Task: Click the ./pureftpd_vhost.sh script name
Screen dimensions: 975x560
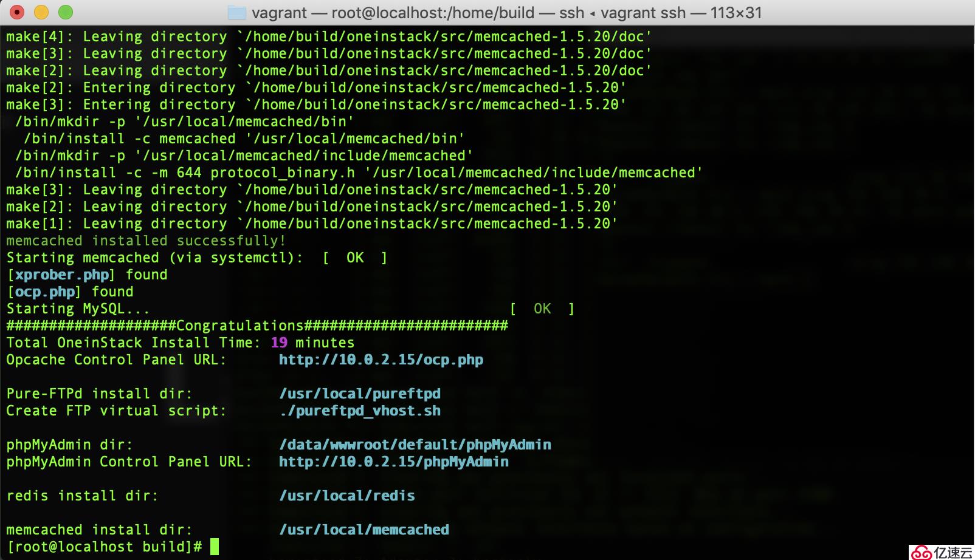Action: click(360, 411)
